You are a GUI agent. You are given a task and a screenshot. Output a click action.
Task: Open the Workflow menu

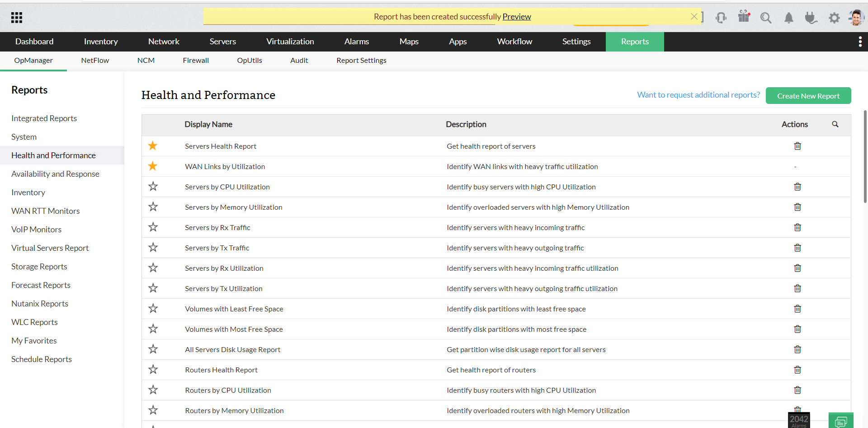(514, 41)
